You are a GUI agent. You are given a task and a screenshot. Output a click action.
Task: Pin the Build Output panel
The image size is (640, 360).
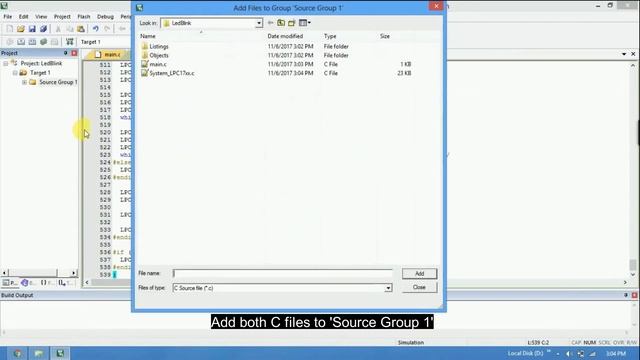point(626,295)
